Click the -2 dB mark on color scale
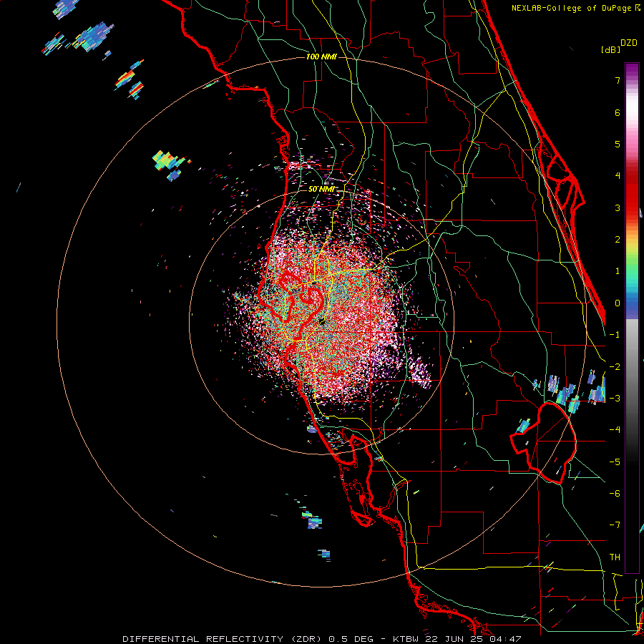 pyautogui.click(x=615, y=367)
